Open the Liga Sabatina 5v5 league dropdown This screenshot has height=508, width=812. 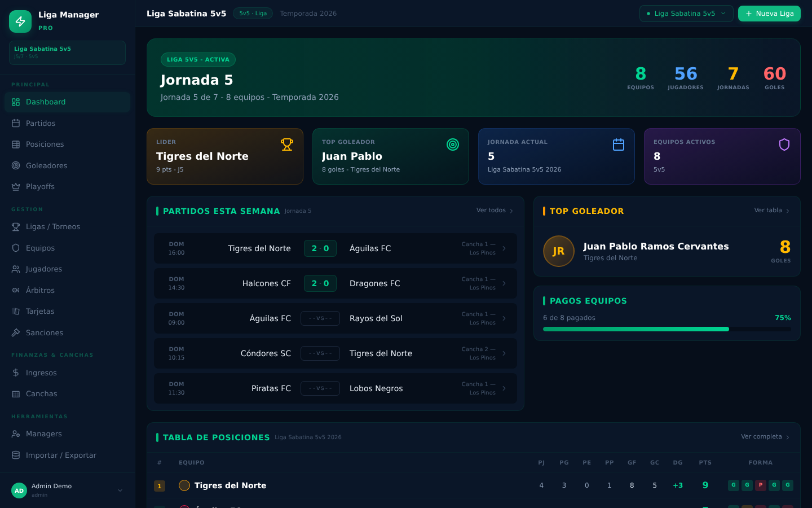click(686, 14)
